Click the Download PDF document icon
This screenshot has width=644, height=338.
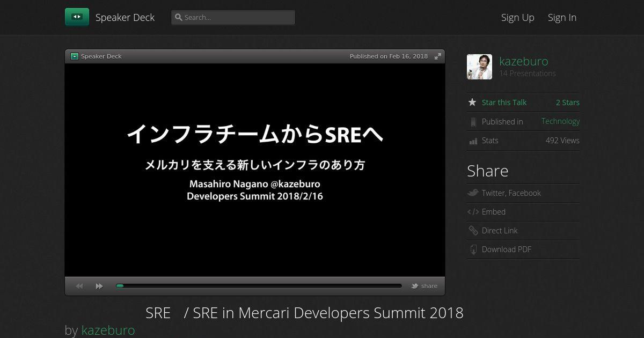pyautogui.click(x=473, y=249)
